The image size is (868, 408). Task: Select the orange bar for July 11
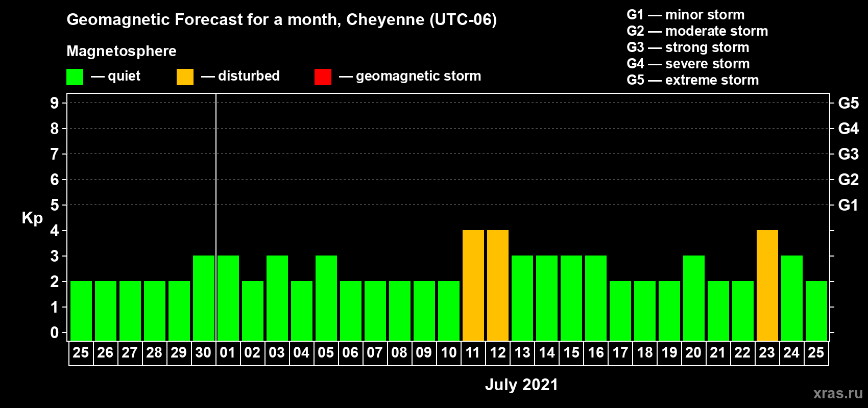click(473, 286)
